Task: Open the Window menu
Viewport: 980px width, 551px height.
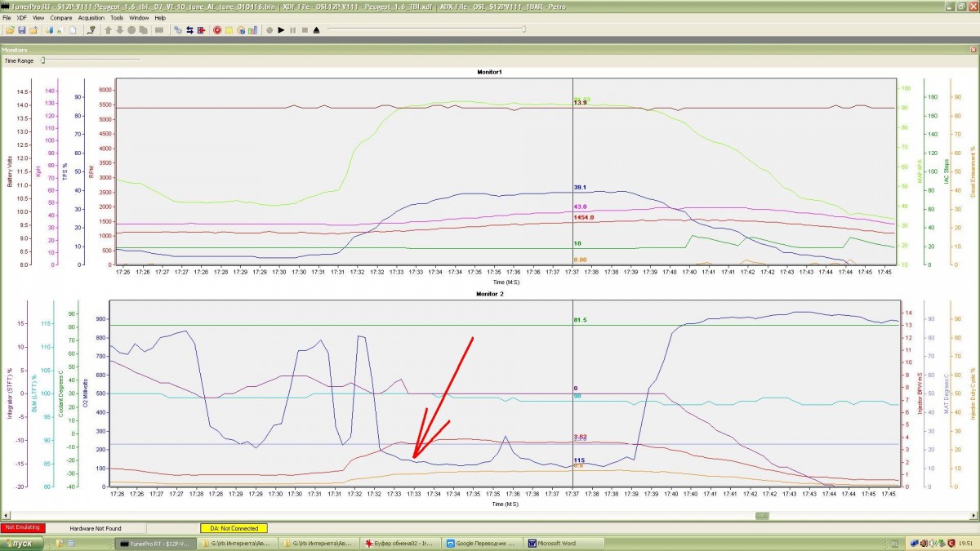Action: pyautogui.click(x=139, y=17)
